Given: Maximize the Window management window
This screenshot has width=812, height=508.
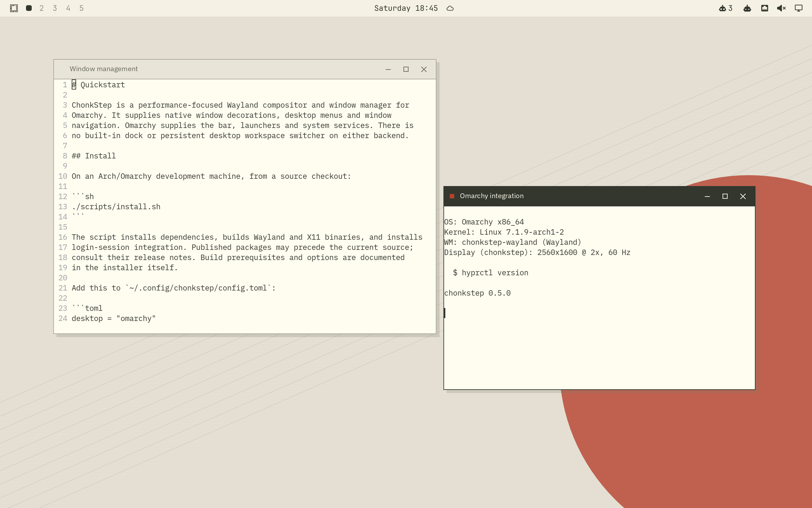Looking at the screenshot, I should [x=406, y=69].
